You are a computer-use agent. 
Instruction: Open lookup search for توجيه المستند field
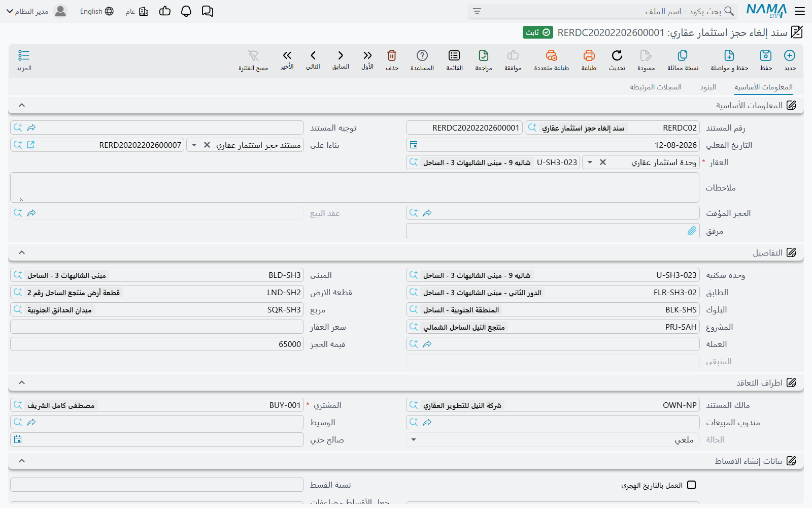pos(18,128)
